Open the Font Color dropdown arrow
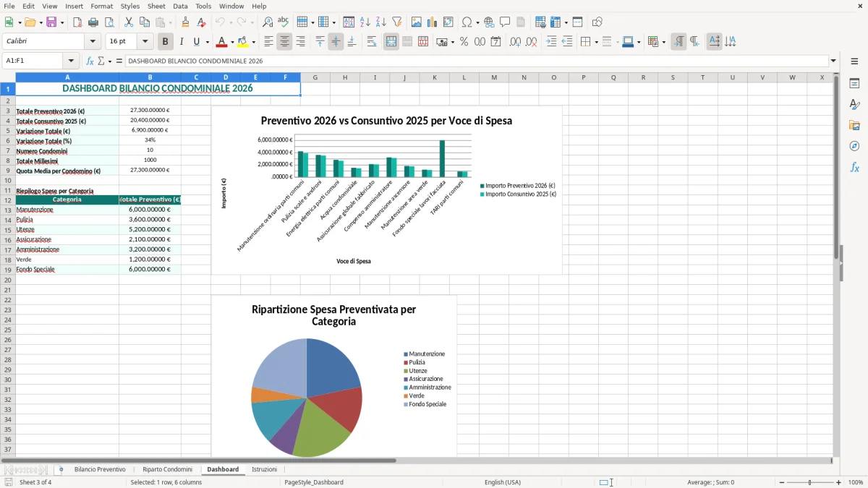This screenshot has height=488, width=868. coord(232,42)
